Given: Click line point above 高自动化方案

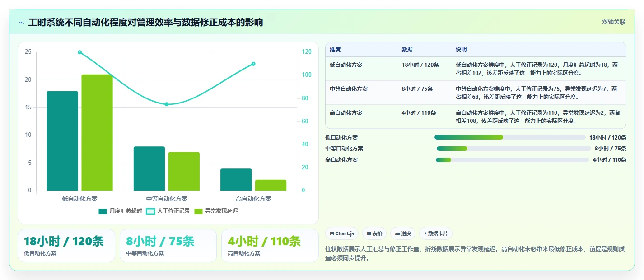Looking at the screenshot, I should point(253,64).
